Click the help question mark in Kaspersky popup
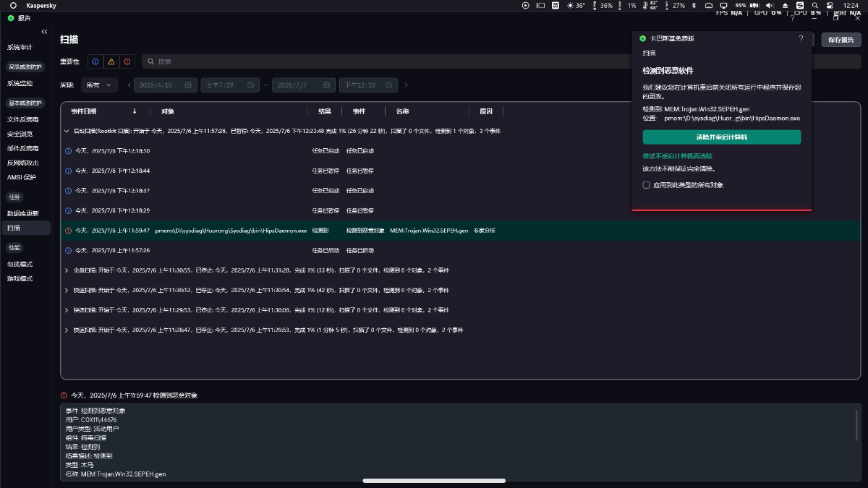868x488 pixels. [801, 38]
